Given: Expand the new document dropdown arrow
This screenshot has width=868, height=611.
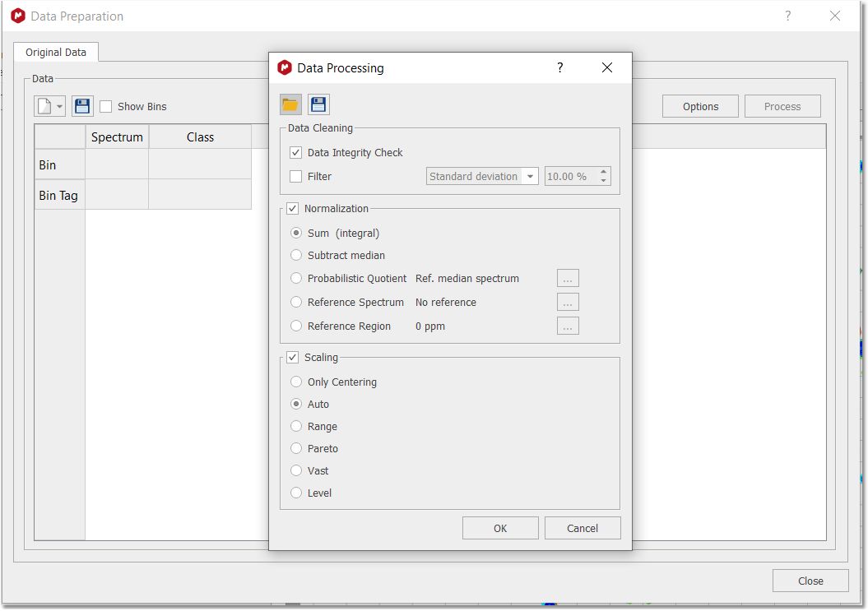Looking at the screenshot, I should click(60, 107).
